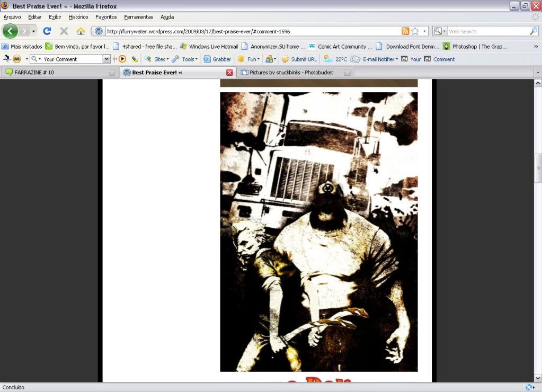Open the search engine selector dropdown
This screenshot has height=392, width=542.
coord(439,31)
